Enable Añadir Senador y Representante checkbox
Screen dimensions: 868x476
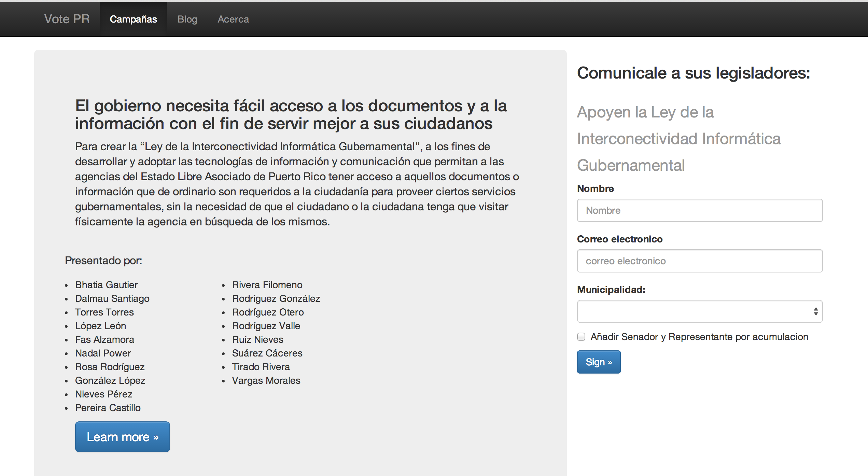tap(581, 337)
